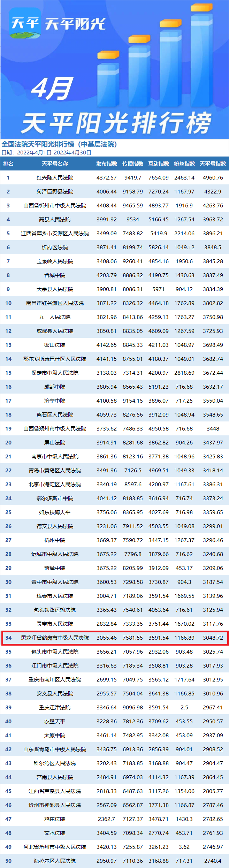
Task: Click 山西省忻州市中级人民法院 in rank 3
Action: click(x=55, y=205)
